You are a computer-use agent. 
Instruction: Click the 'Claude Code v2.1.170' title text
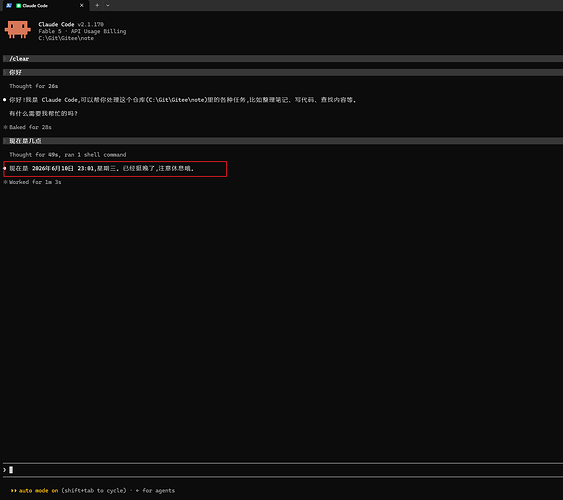click(71, 24)
